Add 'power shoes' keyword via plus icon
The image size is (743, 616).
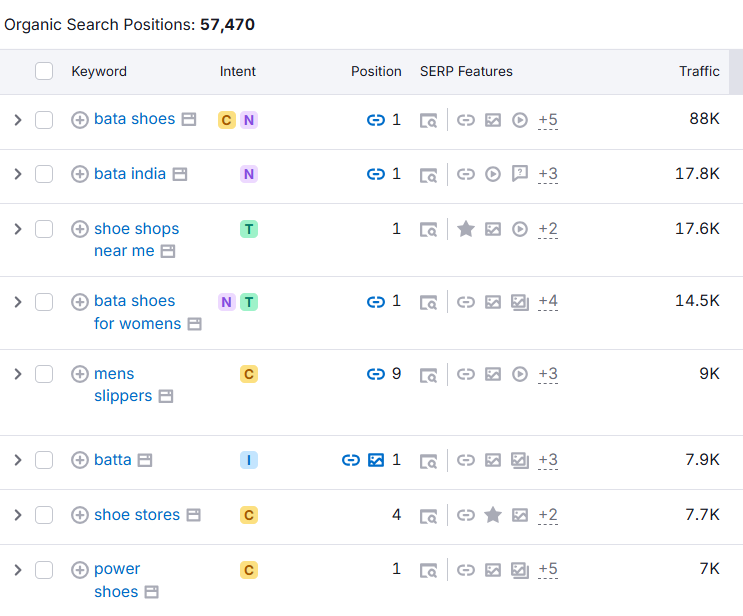tap(80, 570)
